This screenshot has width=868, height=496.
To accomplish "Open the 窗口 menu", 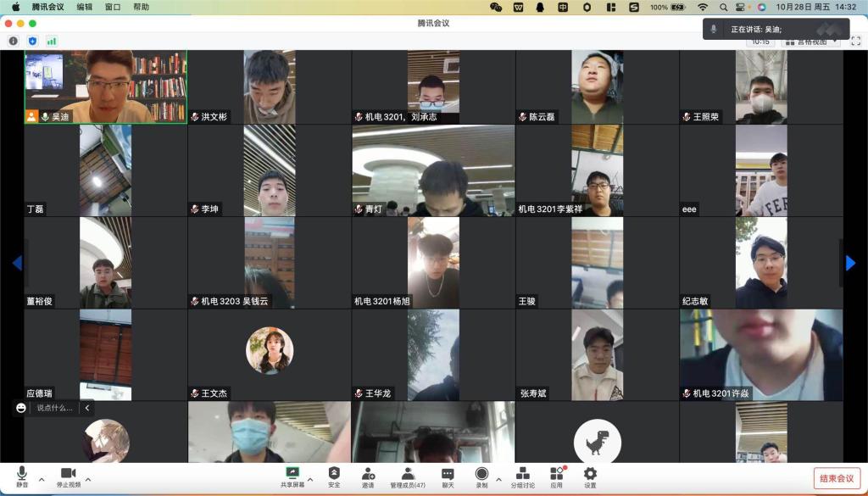I will click(x=113, y=7).
